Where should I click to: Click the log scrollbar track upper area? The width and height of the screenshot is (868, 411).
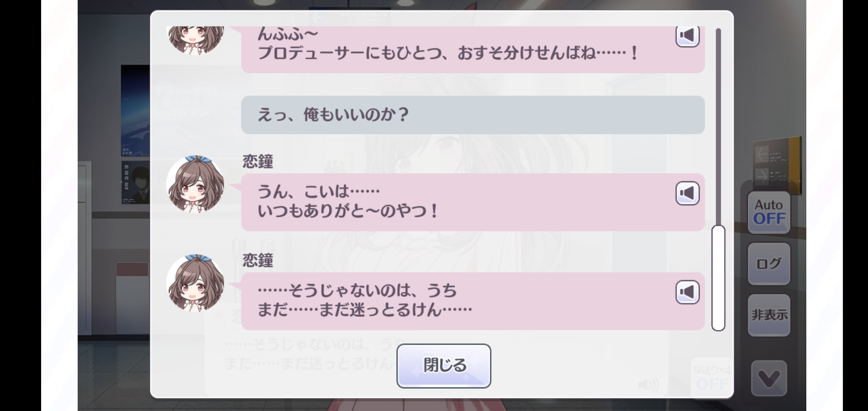pos(718,126)
